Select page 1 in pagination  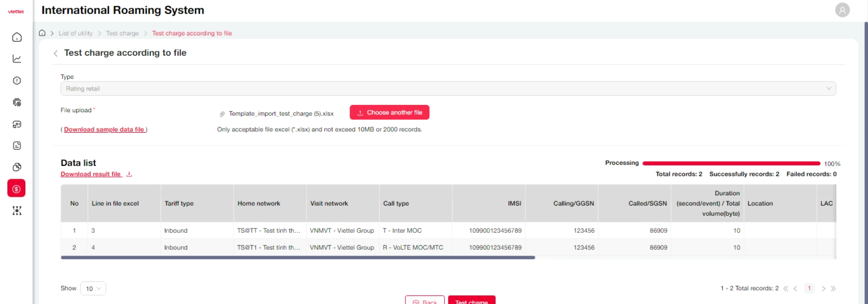pos(809,289)
